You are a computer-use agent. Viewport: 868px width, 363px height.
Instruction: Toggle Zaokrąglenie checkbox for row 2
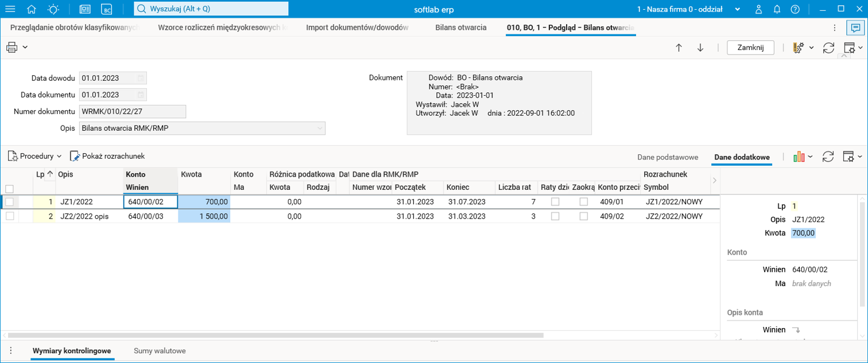tap(584, 216)
